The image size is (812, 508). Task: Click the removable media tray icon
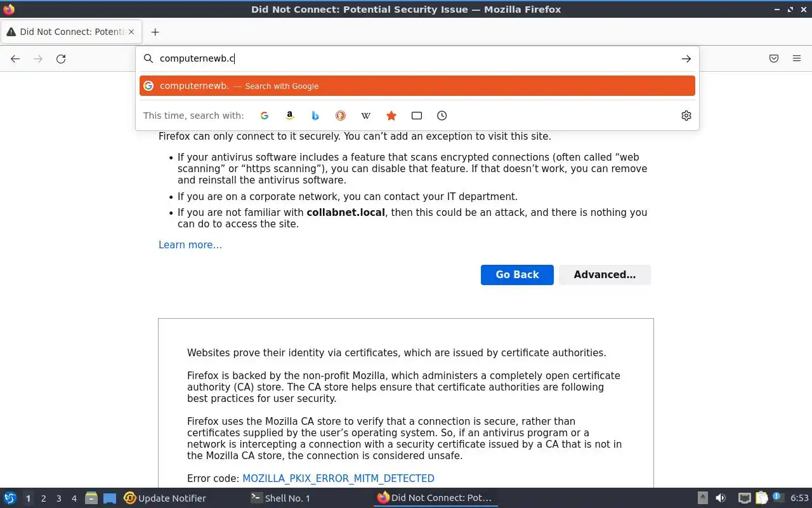(x=702, y=498)
